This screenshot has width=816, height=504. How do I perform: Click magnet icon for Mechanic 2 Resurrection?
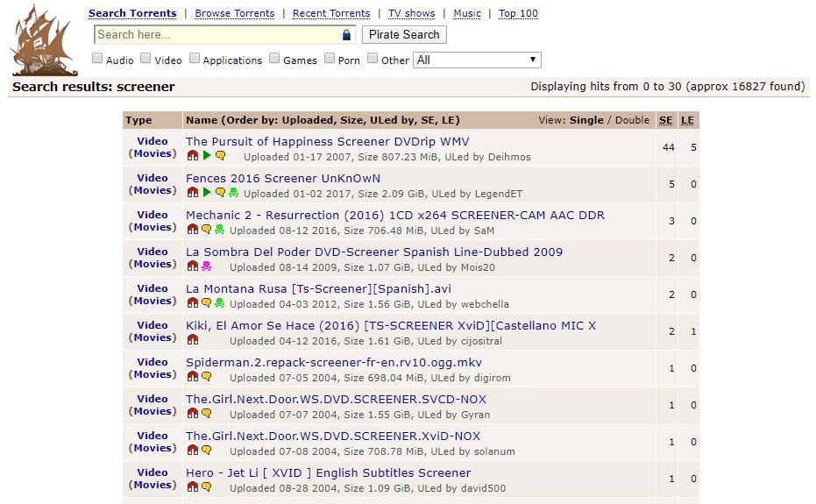(193, 229)
